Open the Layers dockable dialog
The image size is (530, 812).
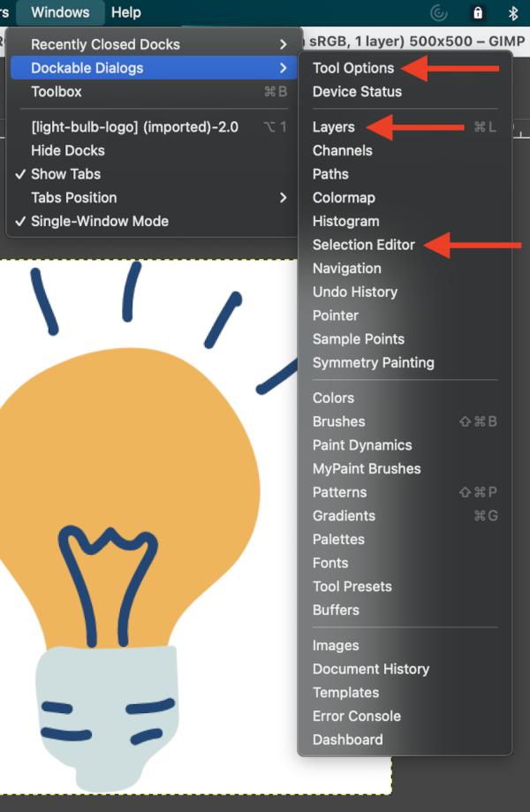(334, 127)
